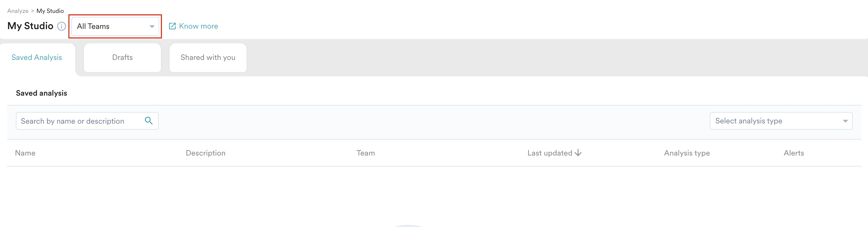Click the Analysis type column header
The width and height of the screenshot is (868, 227).
687,153
